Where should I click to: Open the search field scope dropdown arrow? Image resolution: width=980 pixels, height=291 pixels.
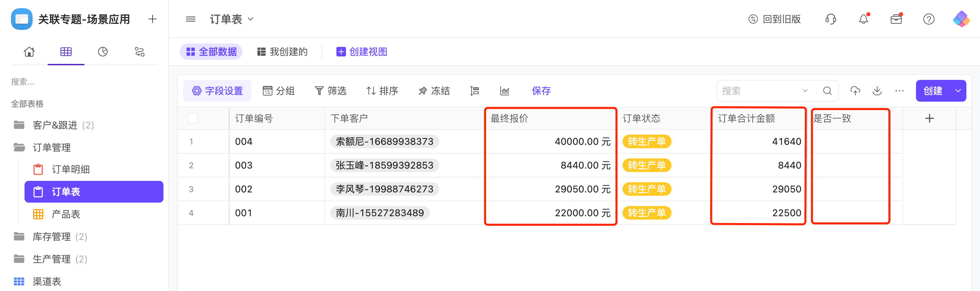coord(805,91)
